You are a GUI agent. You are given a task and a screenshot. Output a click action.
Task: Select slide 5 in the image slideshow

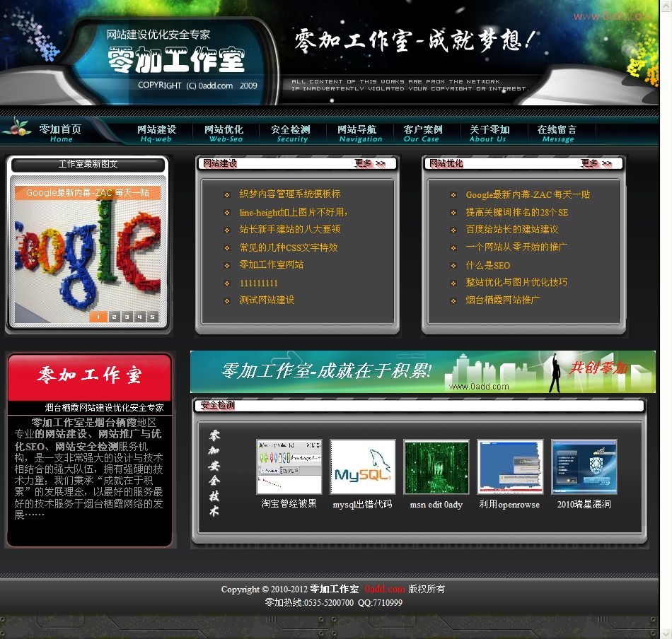click(151, 317)
